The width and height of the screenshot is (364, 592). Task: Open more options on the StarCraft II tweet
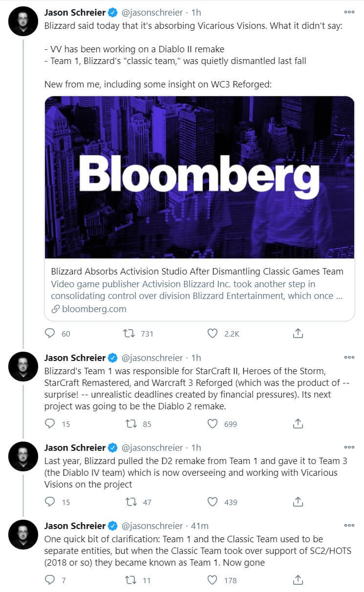pos(349,357)
